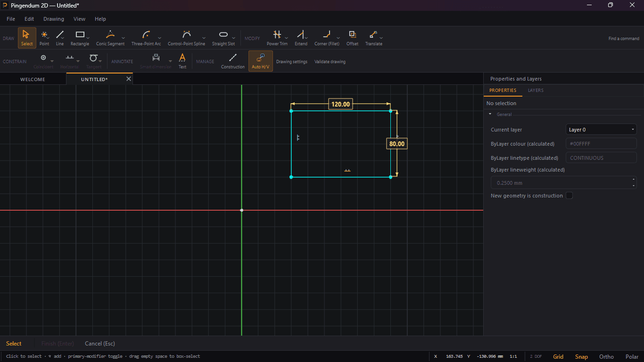The image size is (644, 362).
Task: Close the UNTITLED* document tab
Action: click(x=128, y=79)
